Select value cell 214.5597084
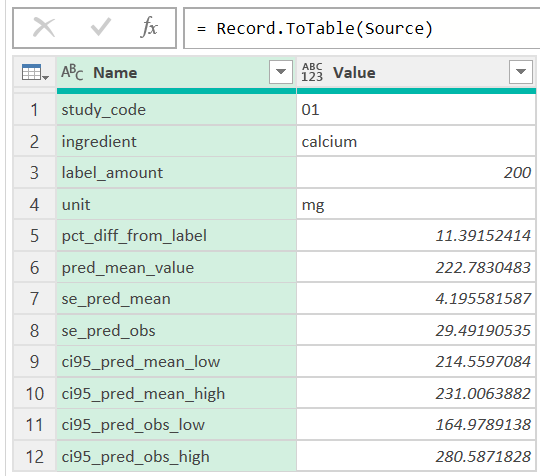The height and width of the screenshot is (476, 540). 416,362
